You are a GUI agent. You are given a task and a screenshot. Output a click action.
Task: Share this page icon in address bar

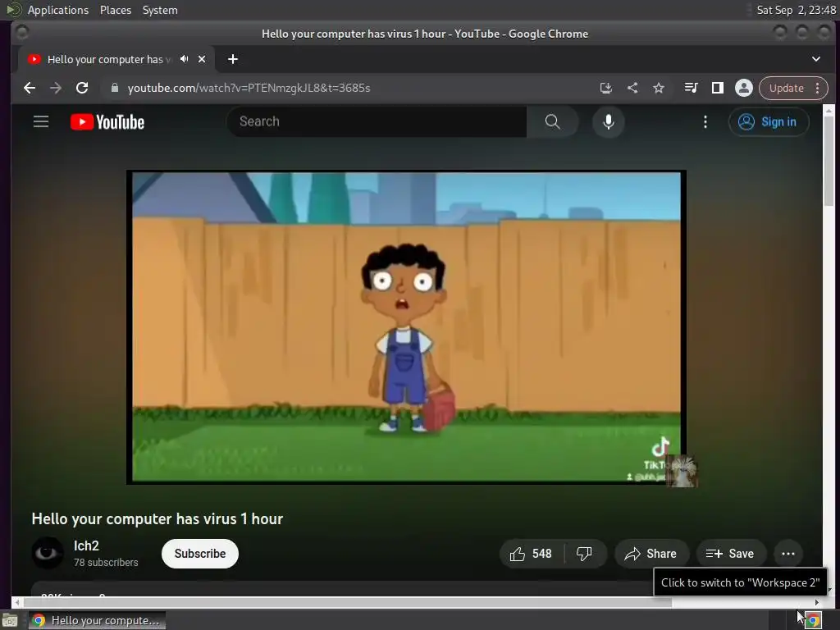pyautogui.click(x=632, y=88)
